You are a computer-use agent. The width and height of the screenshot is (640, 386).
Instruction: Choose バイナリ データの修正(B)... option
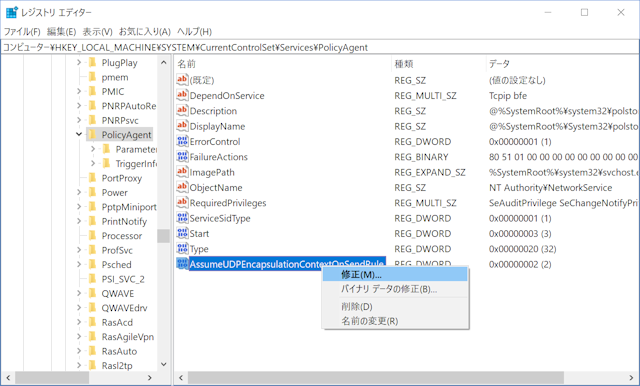(x=395, y=289)
